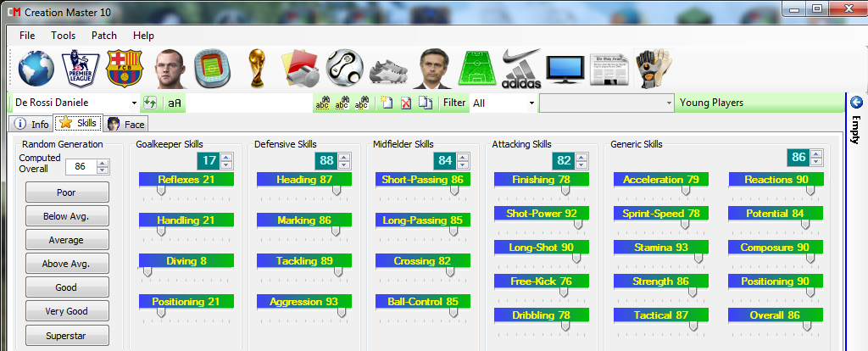Click the Defensive Skills stepper arrows

pyautogui.click(x=345, y=160)
